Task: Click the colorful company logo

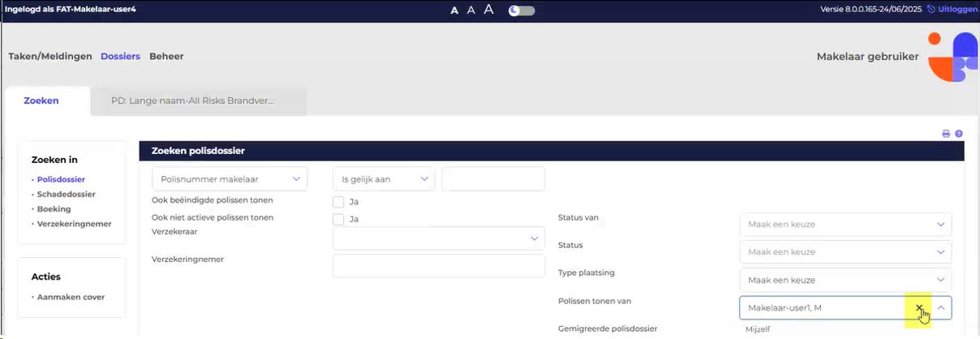Action: (952, 57)
